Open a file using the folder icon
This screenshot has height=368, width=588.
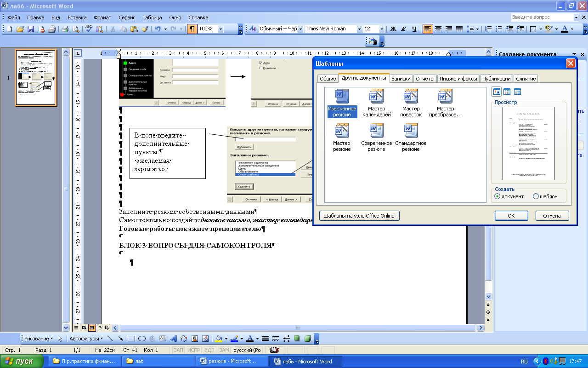(20, 29)
